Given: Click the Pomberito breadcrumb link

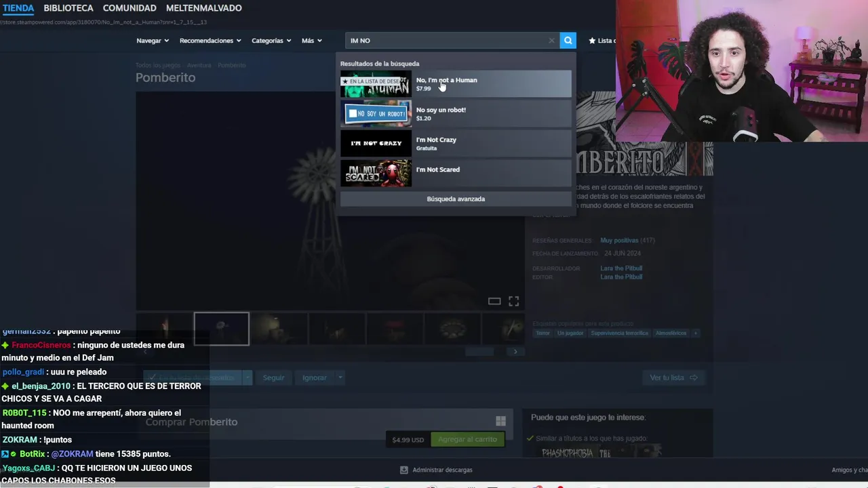Looking at the screenshot, I should [x=232, y=65].
